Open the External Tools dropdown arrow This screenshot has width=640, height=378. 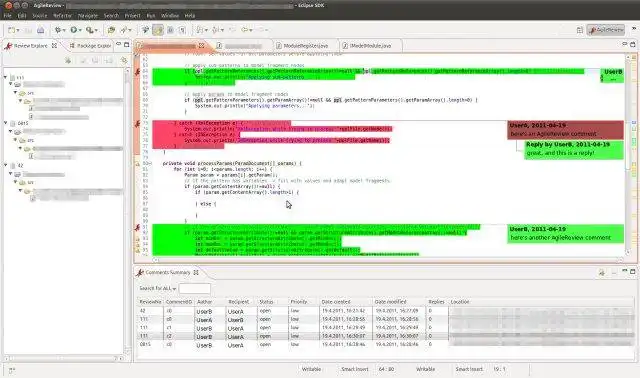96,31
